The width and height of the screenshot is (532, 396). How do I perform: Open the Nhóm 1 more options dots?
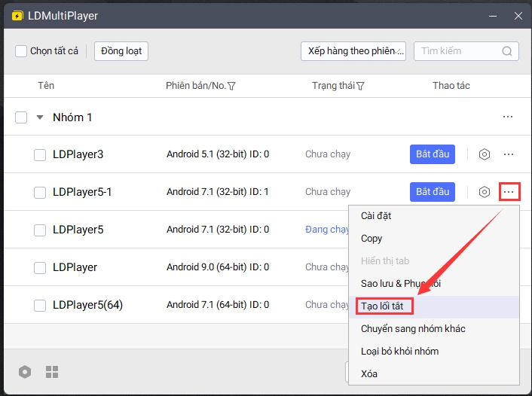[508, 117]
